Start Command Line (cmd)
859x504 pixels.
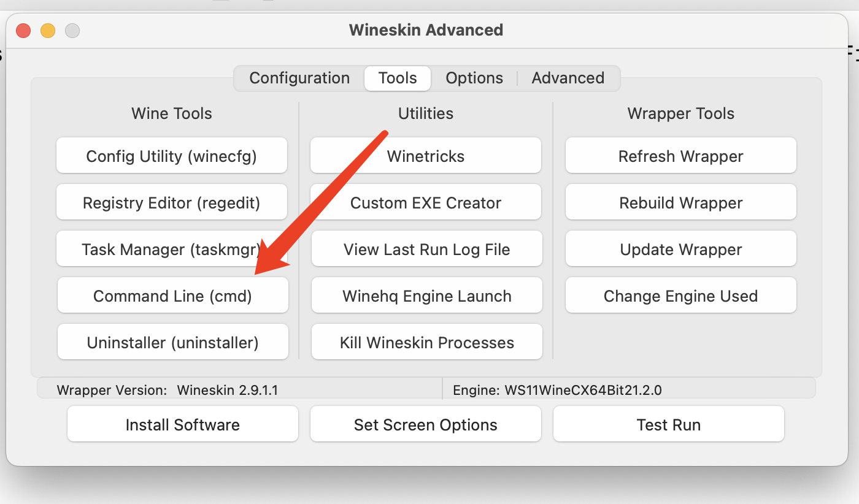pyautogui.click(x=173, y=296)
